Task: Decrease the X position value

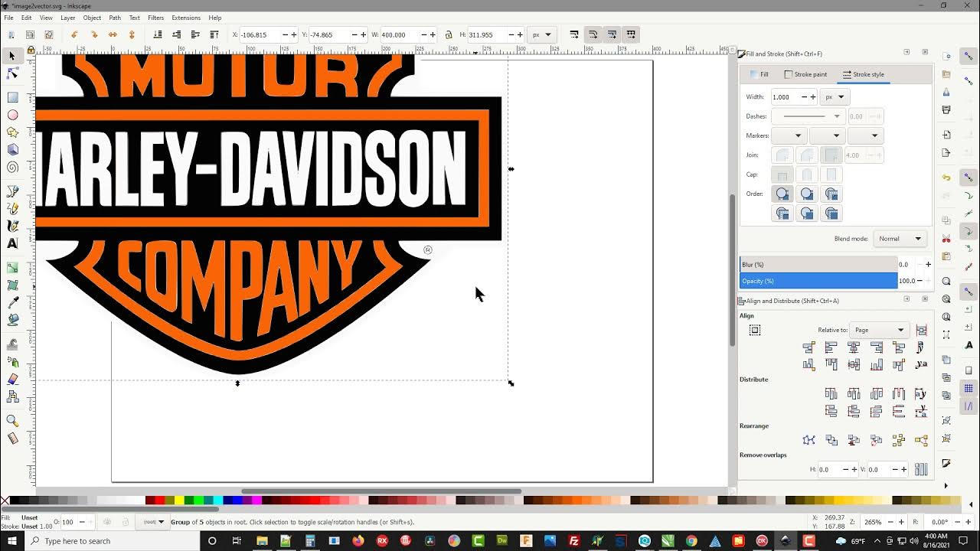Action: click(285, 34)
